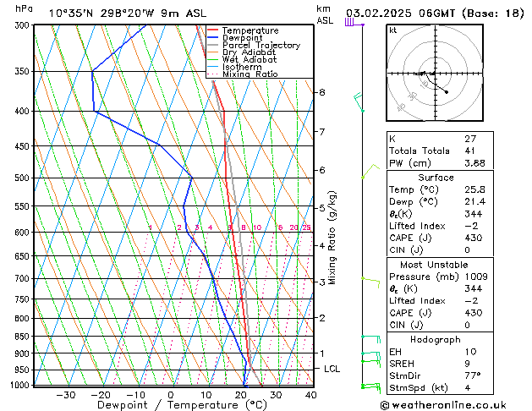The height and width of the screenshot is (411, 532).
Task: Click the 'Hodograph' section heading
Action: [436, 340]
